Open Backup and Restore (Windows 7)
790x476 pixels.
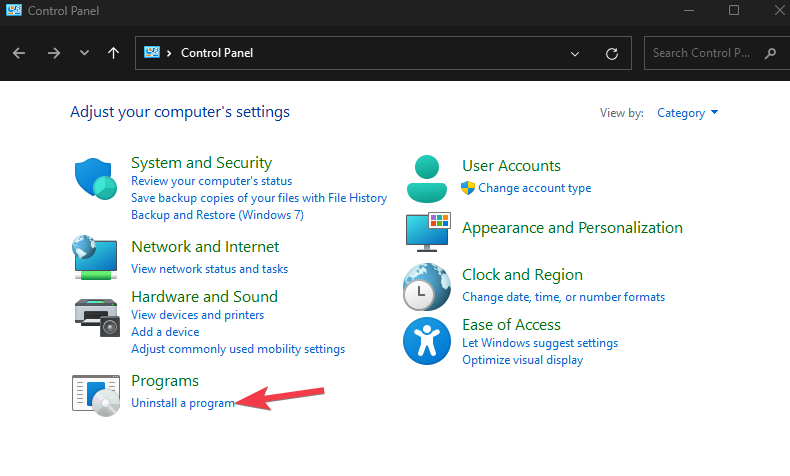(217, 215)
